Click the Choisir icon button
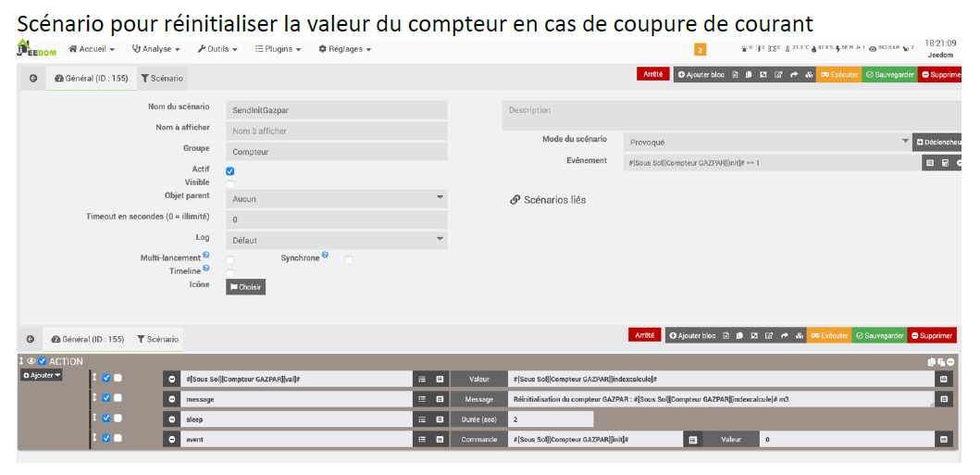 point(245,287)
